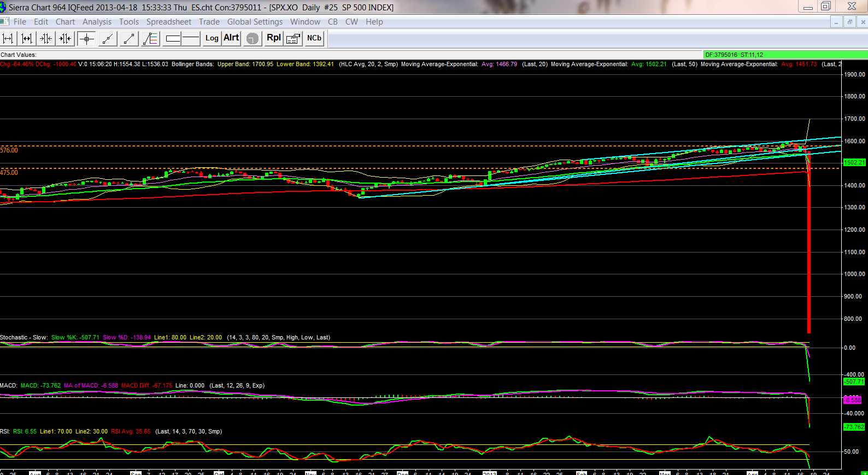Image resolution: width=868 pixels, height=475 pixels.
Task: Open the Trade menu
Action: coord(209,22)
